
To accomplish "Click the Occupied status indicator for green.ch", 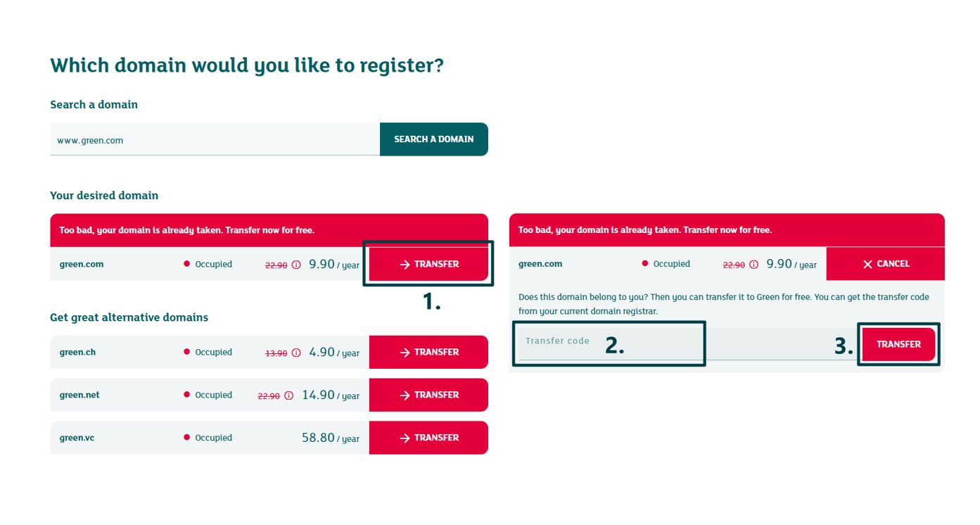I will point(186,352).
